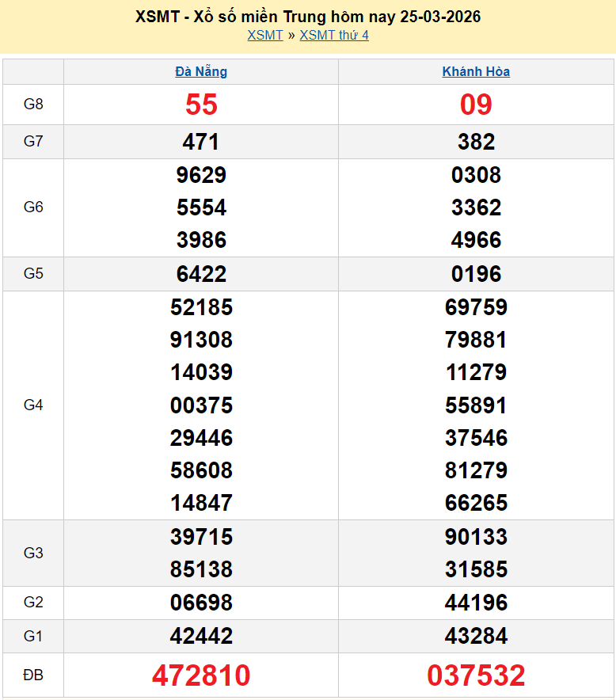
Task: Open the XSMT breadcrumb link
Action: 264,35
